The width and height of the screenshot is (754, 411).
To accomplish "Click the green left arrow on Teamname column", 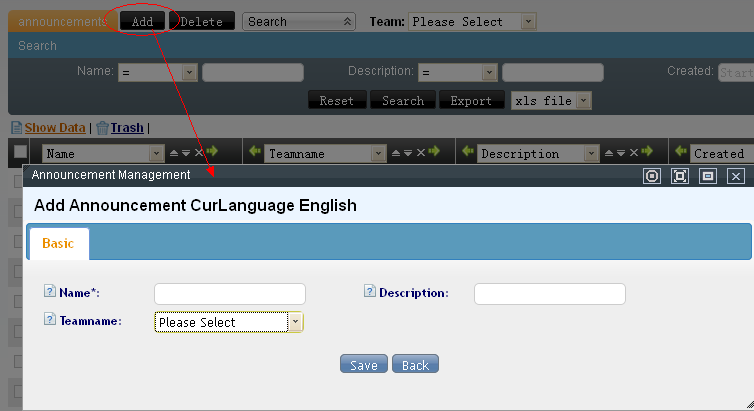I will click(255, 153).
